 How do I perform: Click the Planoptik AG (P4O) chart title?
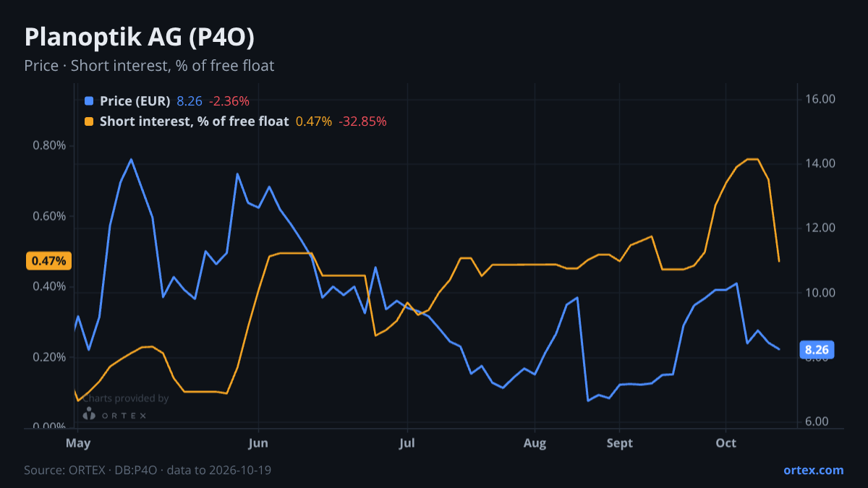click(x=139, y=38)
